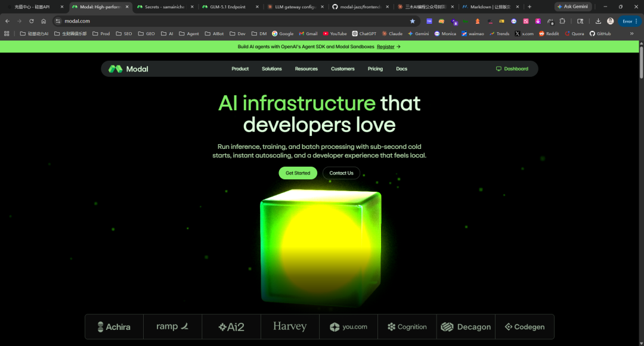Click the green Get Started button

298,173
